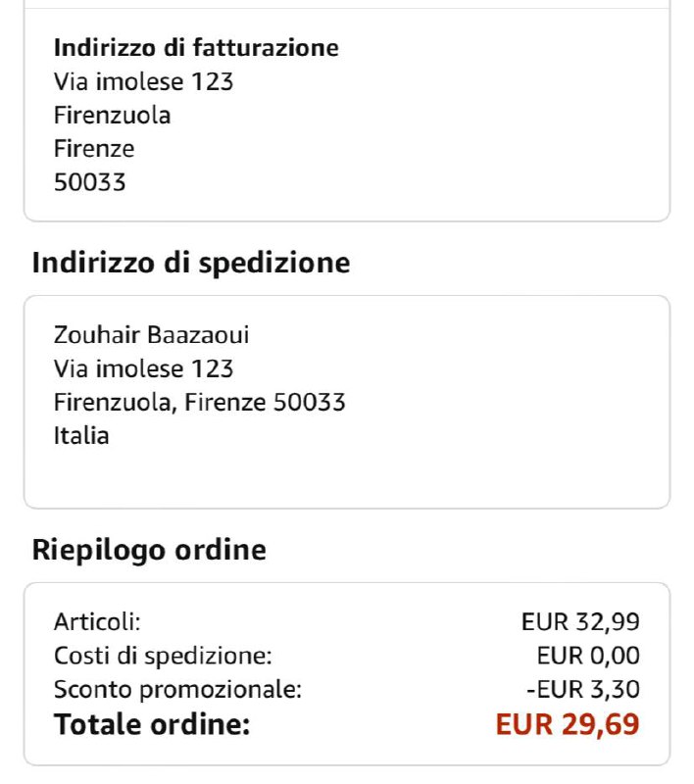Click the Indirizzo di spedizione heading
694x784 pixels.
coord(191,263)
